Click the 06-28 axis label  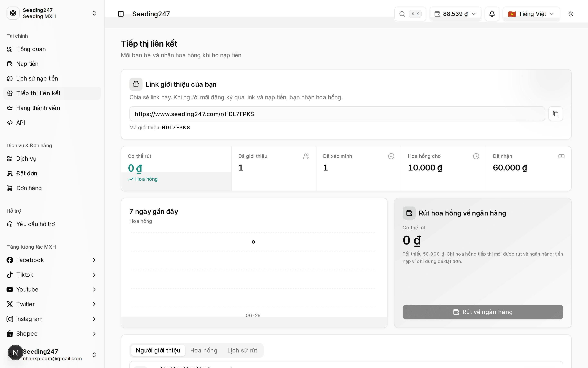253,315
